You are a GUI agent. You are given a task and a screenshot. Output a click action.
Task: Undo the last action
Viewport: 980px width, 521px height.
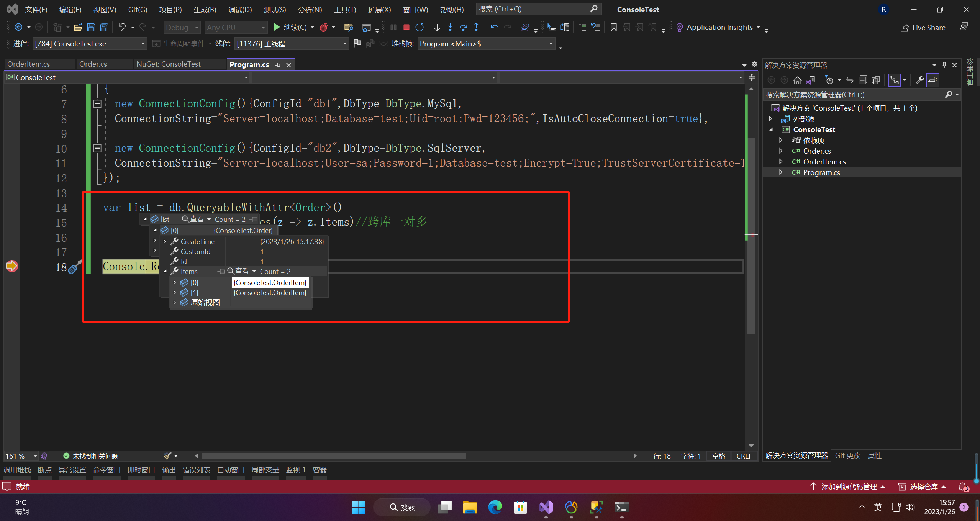pyautogui.click(x=122, y=27)
